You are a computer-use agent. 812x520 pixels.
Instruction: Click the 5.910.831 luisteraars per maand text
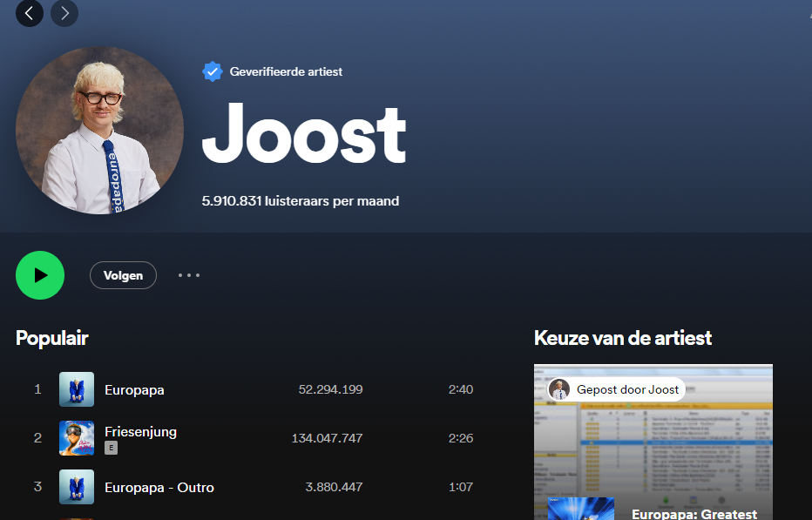[301, 201]
